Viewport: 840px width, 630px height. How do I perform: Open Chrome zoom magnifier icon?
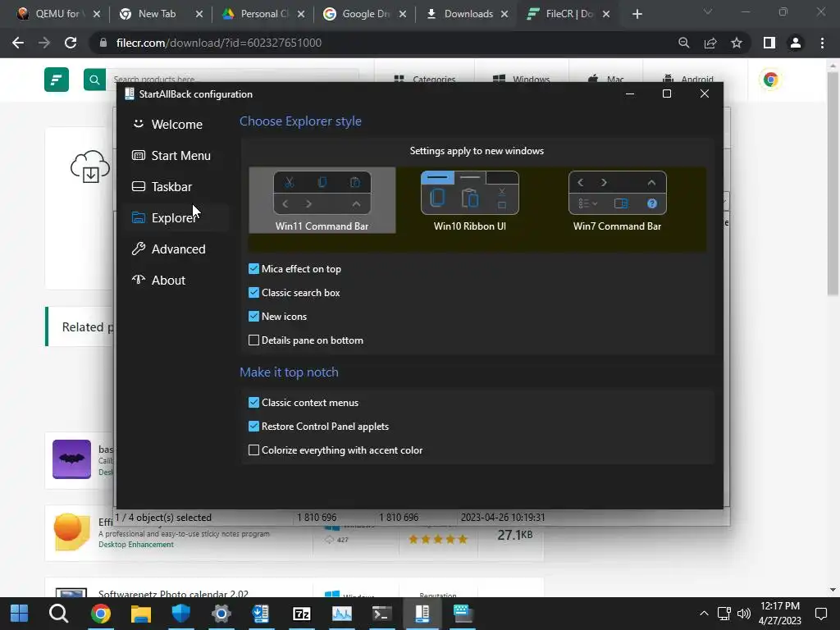[x=683, y=43]
